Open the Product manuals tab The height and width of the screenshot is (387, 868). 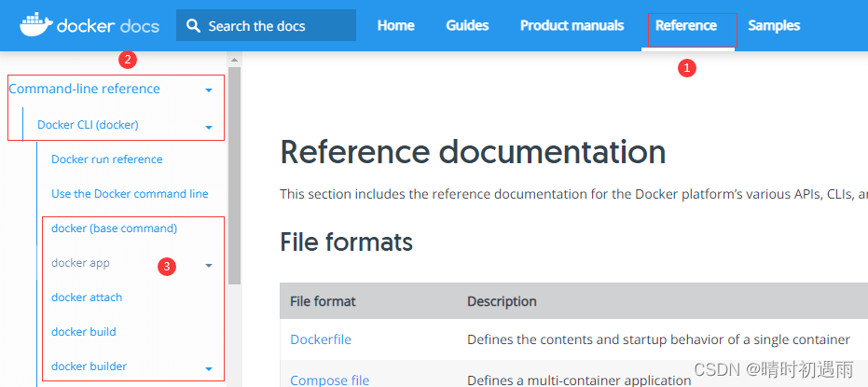coord(572,25)
